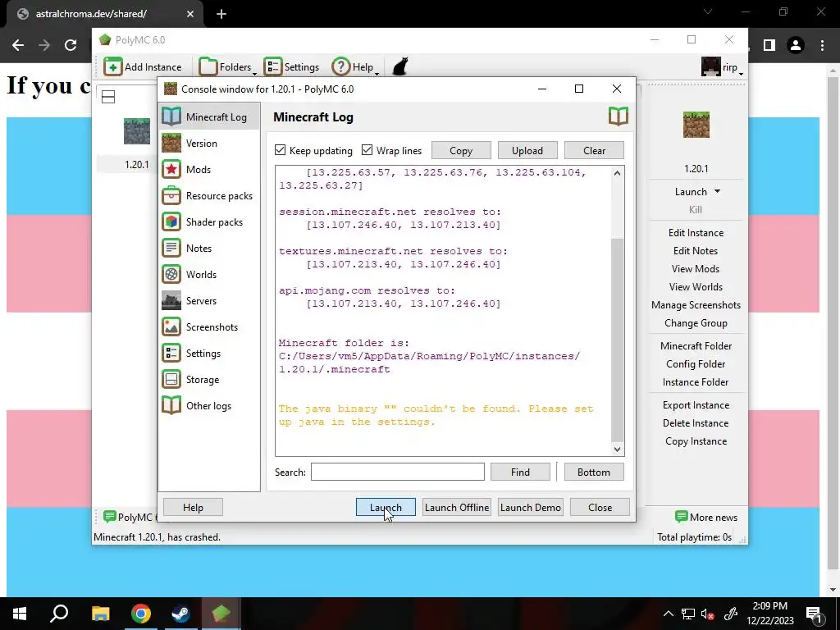Open the Notes page
840x630 pixels.
pos(209,248)
